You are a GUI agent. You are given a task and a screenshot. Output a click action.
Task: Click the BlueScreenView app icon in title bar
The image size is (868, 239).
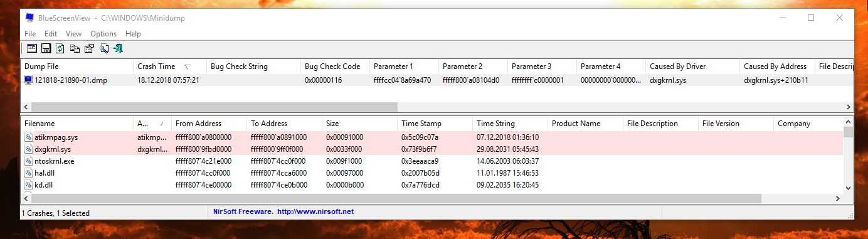(30, 18)
